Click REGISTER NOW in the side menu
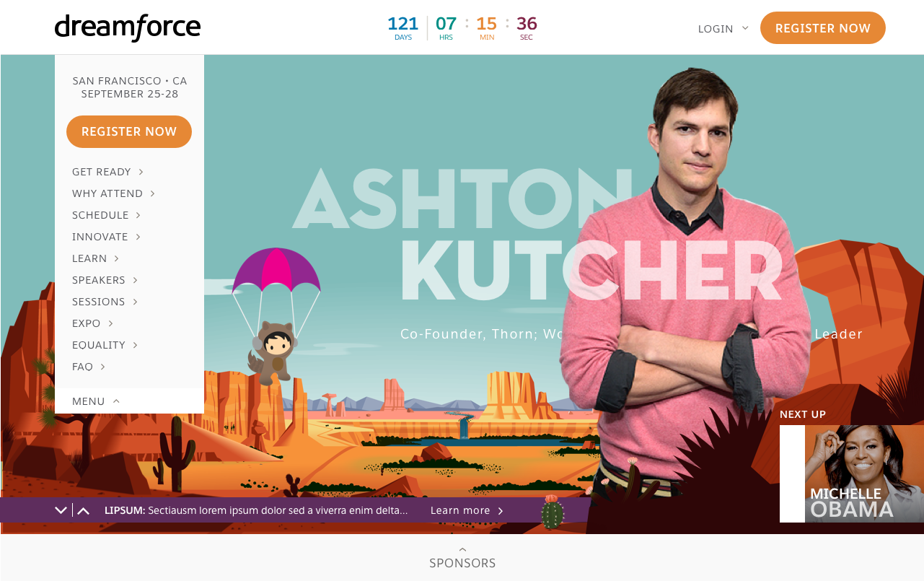This screenshot has height=581, width=924. click(129, 131)
